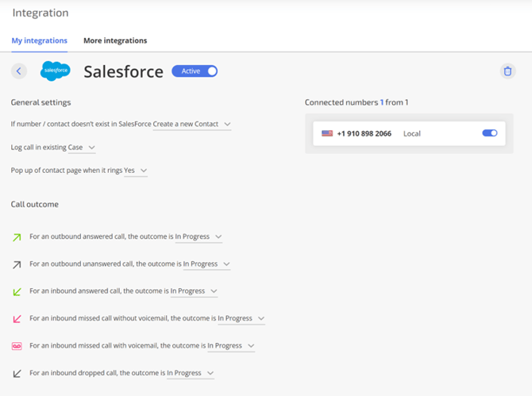Click the Local label on the number card
The height and width of the screenshot is (396, 532).
click(412, 133)
